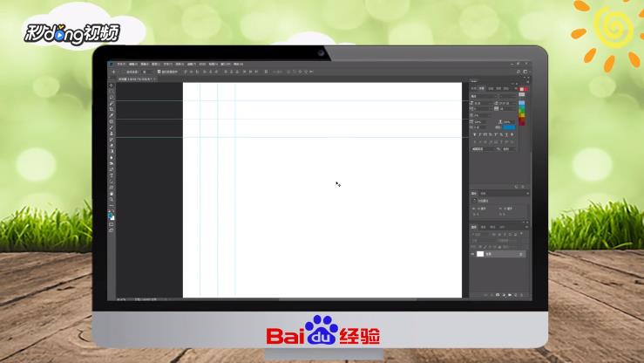This screenshot has height=363, width=644.
Task: Select the Rectangle shape tool
Action: (112, 188)
